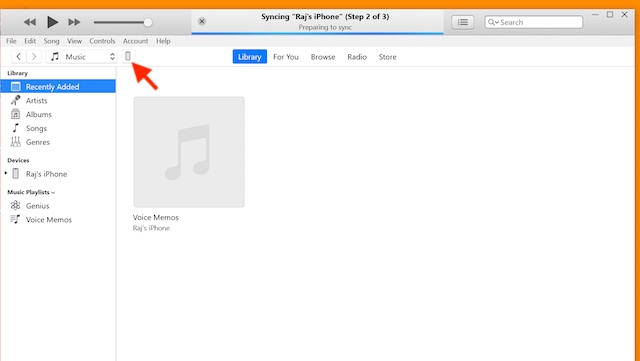
Task: Switch to the Store tab
Action: coord(387,57)
